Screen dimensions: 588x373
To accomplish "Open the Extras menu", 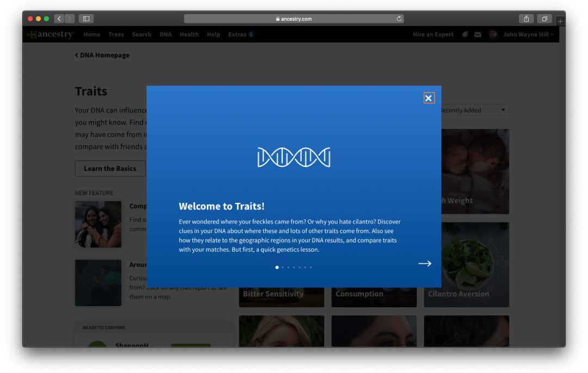I will pos(237,34).
